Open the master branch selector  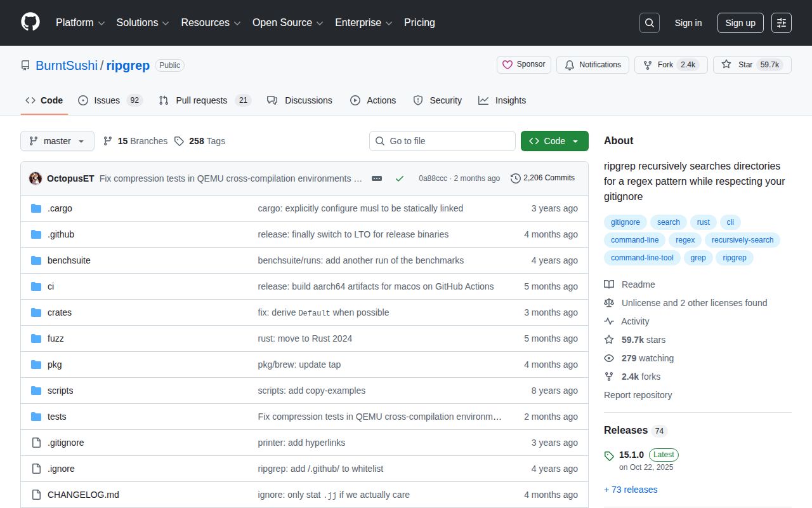[x=57, y=141]
